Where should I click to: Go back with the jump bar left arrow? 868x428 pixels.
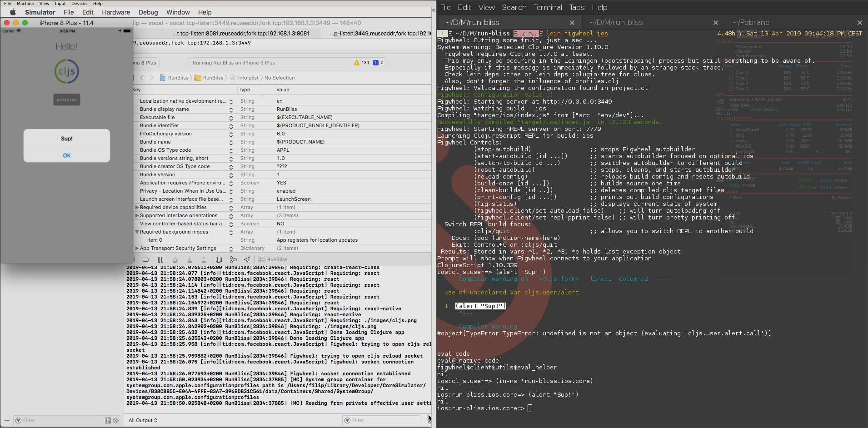142,78
